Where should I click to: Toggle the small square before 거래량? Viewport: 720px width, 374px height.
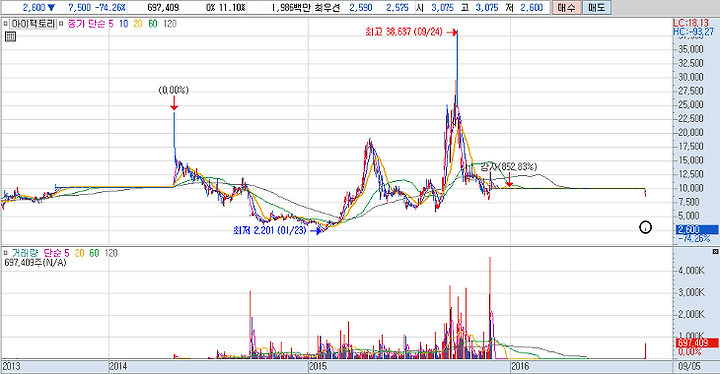6,253
